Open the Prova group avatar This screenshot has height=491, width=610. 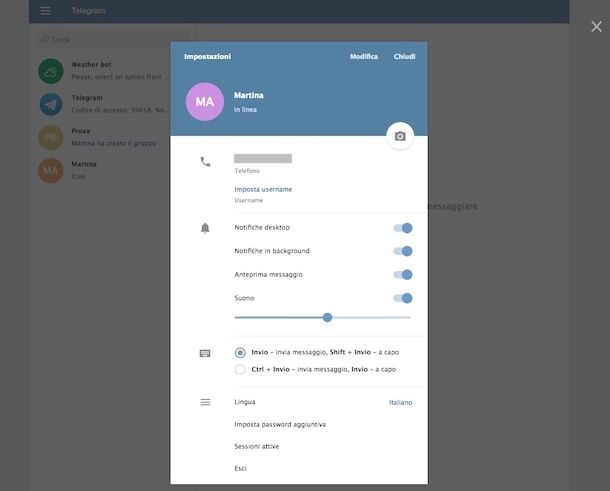click(x=51, y=137)
